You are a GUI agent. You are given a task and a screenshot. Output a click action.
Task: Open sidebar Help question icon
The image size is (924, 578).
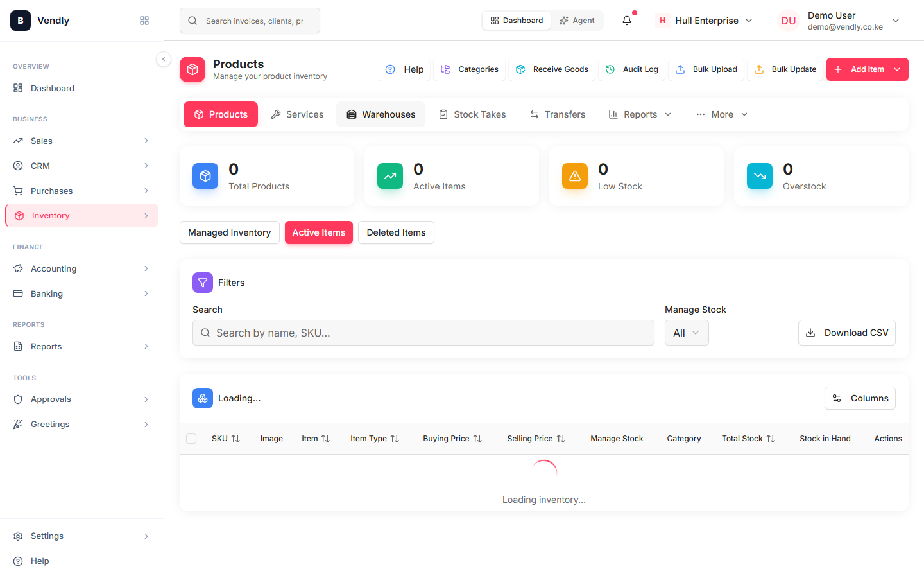[x=18, y=561]
